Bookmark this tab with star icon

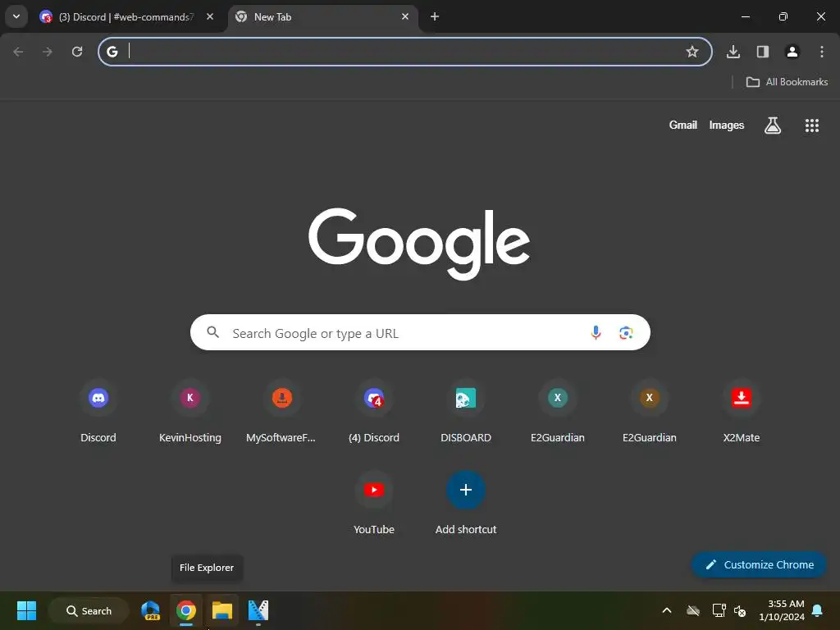click(692, 52)
